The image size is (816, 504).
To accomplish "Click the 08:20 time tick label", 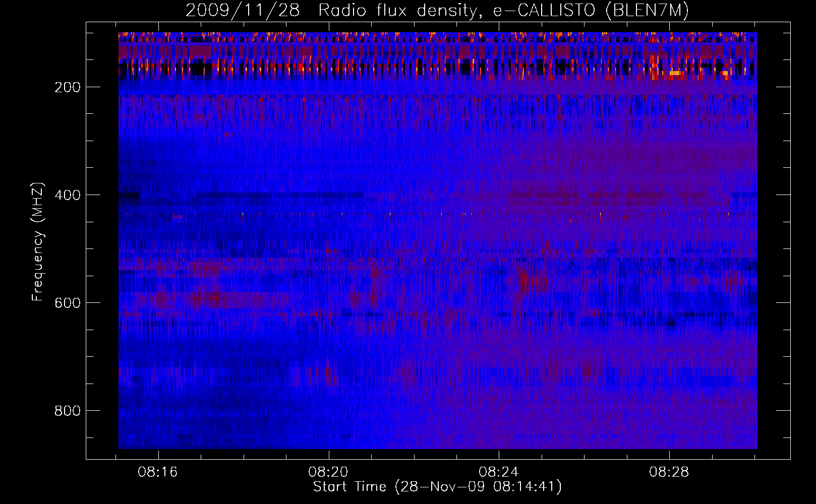I will coord(328,472).
